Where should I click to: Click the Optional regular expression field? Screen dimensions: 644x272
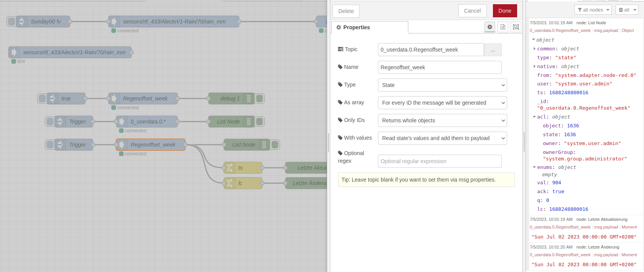tap(439, 161)
